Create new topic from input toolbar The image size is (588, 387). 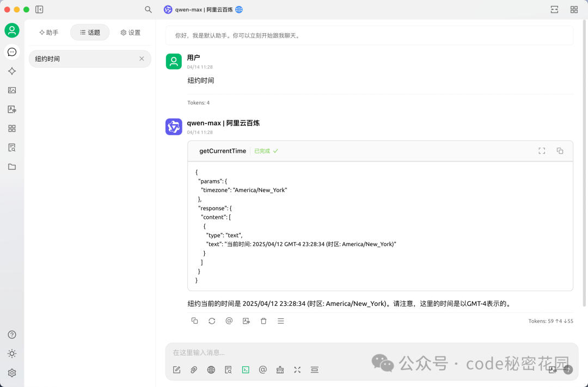[176, 370]
